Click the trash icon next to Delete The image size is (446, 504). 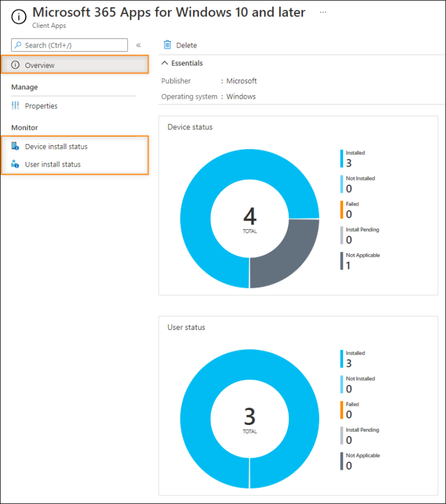click(x=168, y=45)
